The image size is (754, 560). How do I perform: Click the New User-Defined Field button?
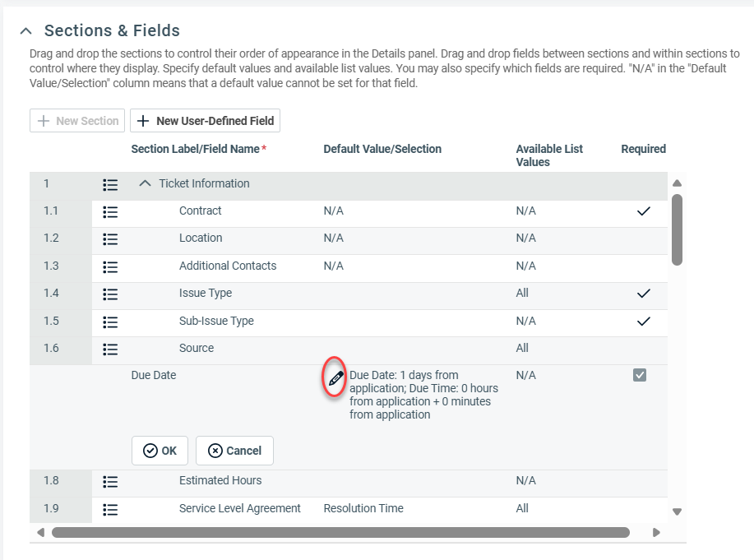click(x=205, y=120)
